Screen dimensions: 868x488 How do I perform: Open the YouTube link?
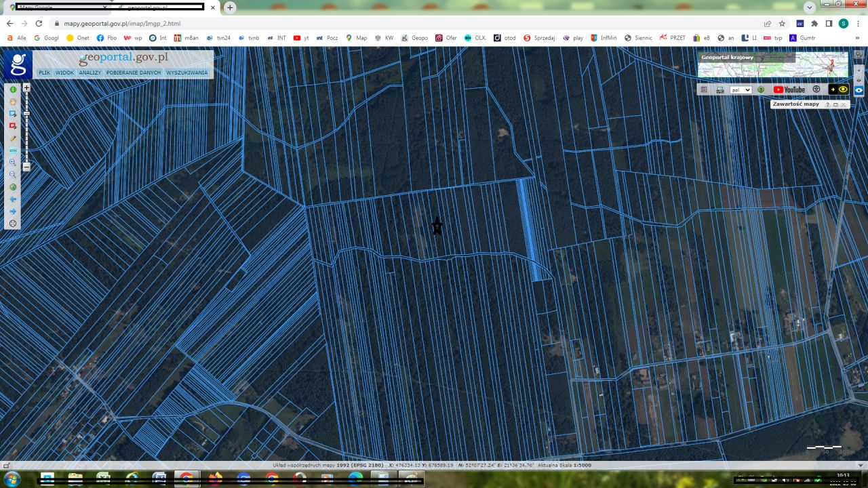(789, 89)
